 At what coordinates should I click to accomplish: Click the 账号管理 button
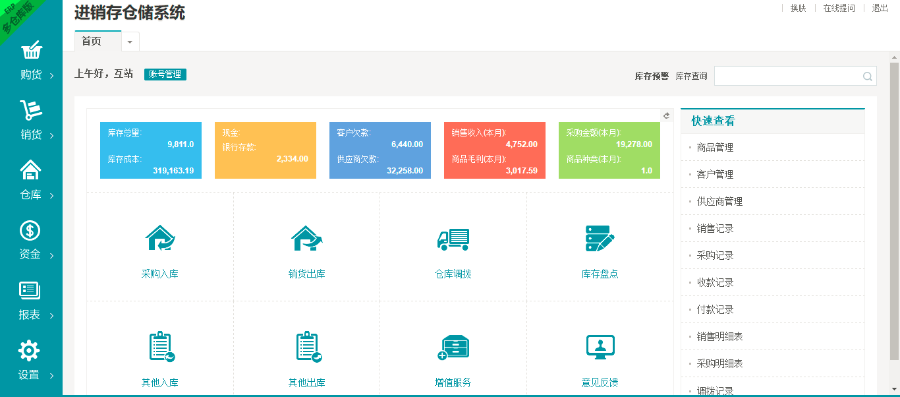165,75
